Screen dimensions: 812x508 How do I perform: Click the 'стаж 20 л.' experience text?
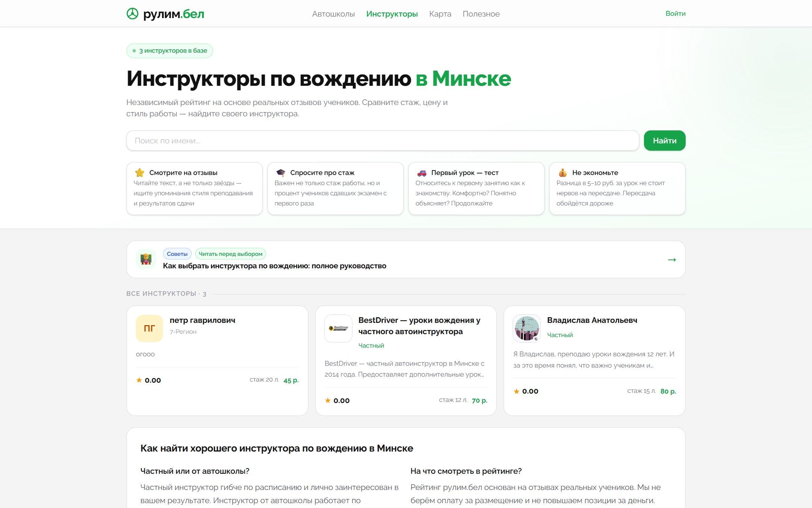[264, 380]
